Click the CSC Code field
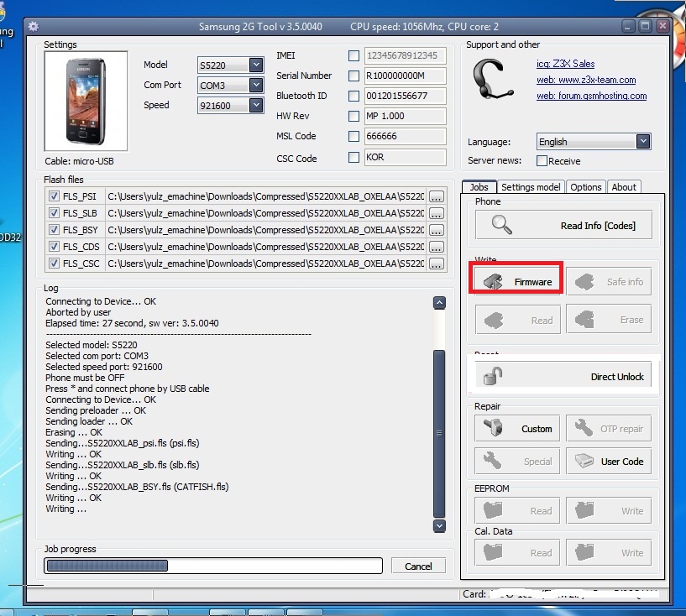 (405, 157)
